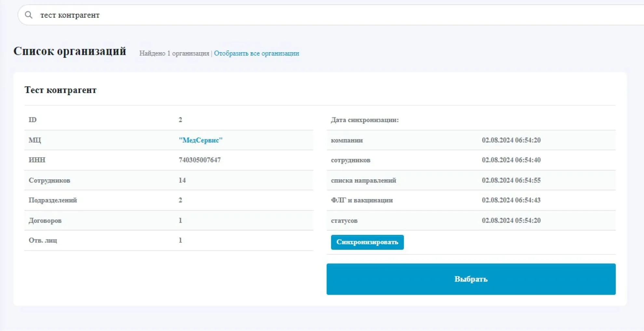Click the Подразделений row label

pyautogui.click(x=53, y=200)
